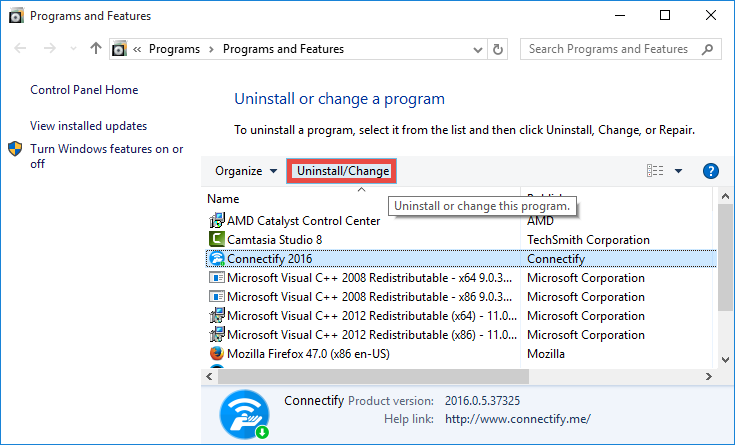Go up one level with Up arrow
735x445 pixels.
pyautogui.click(x=96, y=48)
